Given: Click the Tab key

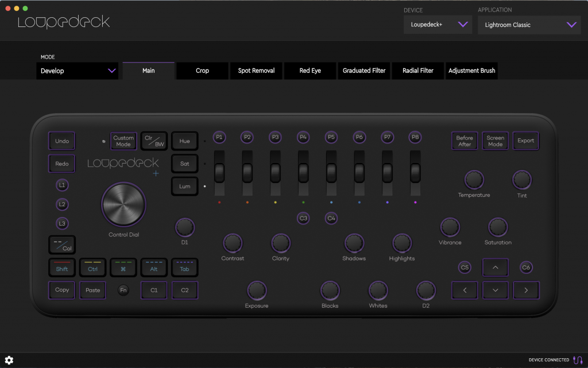Looking at the screenshot, I should point(184,268).
